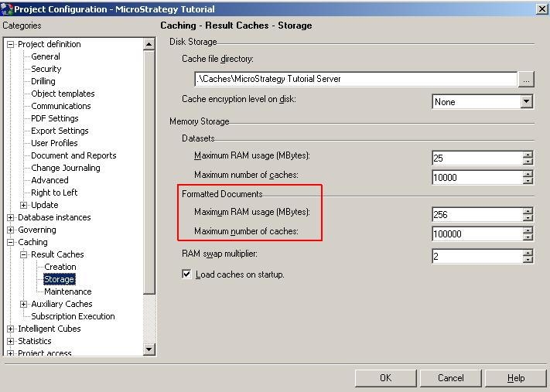Select Subscription Execution in the tree
Image resolution: width=550 pixels, height=392 pixels.
73,316
